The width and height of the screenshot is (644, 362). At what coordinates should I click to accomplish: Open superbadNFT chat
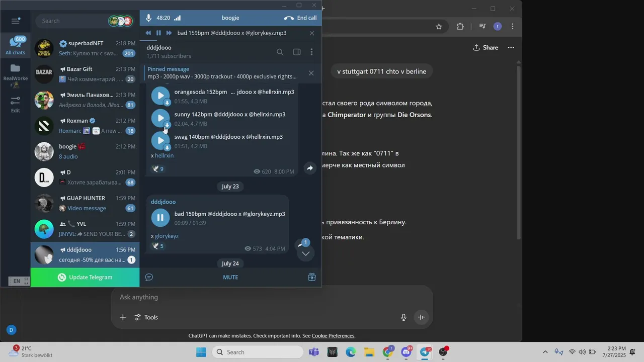85,48
